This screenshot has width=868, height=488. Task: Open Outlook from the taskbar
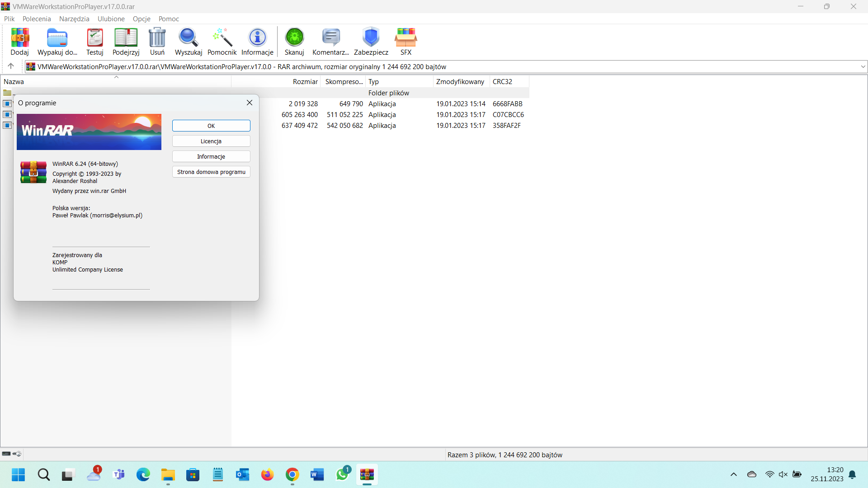(x=243, y=474)
